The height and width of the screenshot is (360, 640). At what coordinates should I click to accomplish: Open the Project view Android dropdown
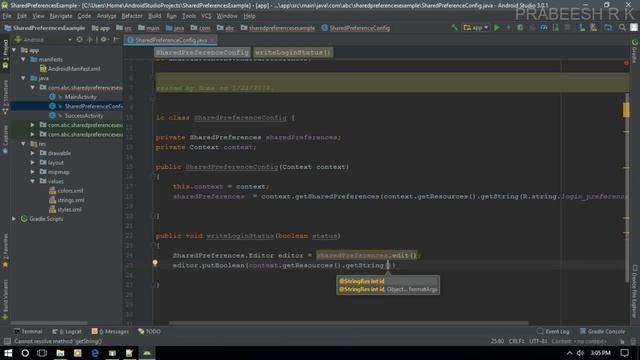click(x=43, y=40)
